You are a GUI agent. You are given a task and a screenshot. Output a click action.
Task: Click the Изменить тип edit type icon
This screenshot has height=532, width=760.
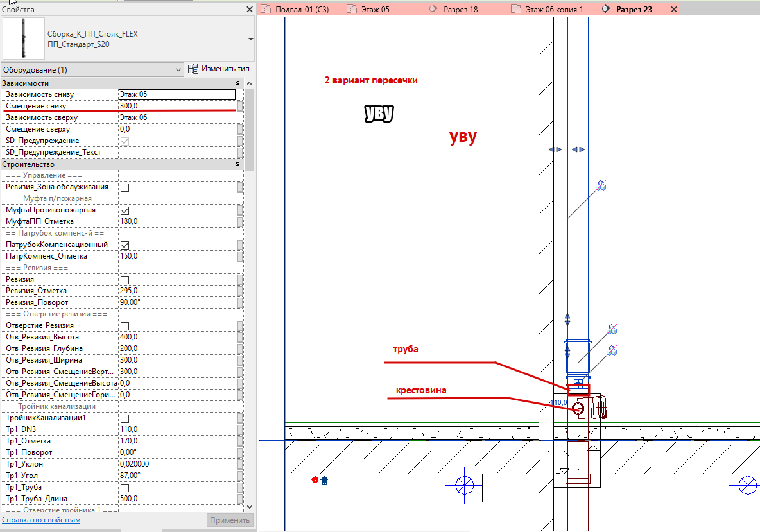point(193,69)
